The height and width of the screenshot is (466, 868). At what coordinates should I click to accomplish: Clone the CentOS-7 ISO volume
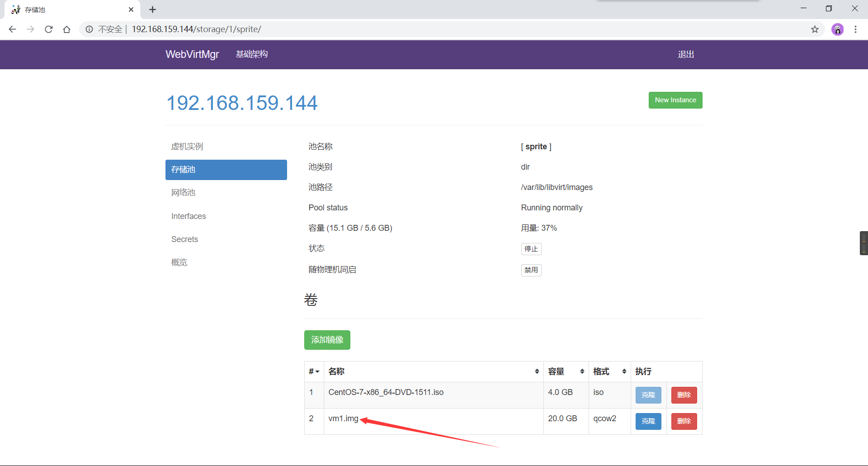coord(648,395)
